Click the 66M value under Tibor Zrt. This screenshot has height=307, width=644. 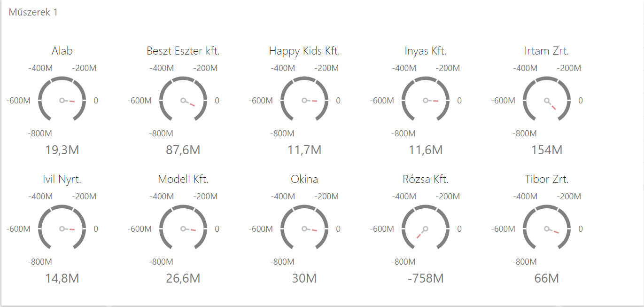(x=547, y=278)
